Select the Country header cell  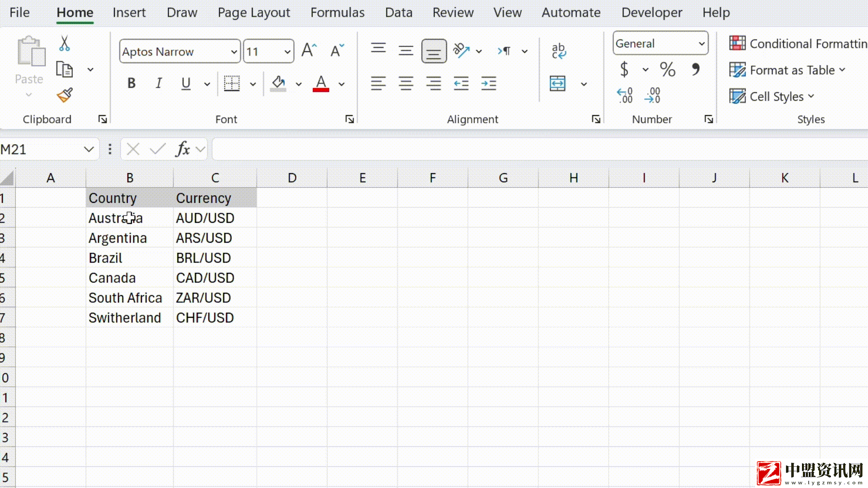click(130, 198)
